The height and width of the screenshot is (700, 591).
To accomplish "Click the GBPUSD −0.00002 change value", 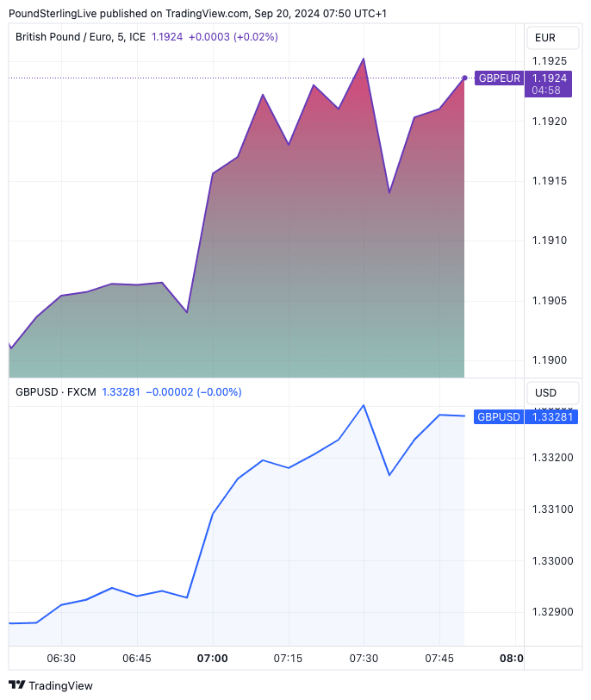I will pos(194,392).
